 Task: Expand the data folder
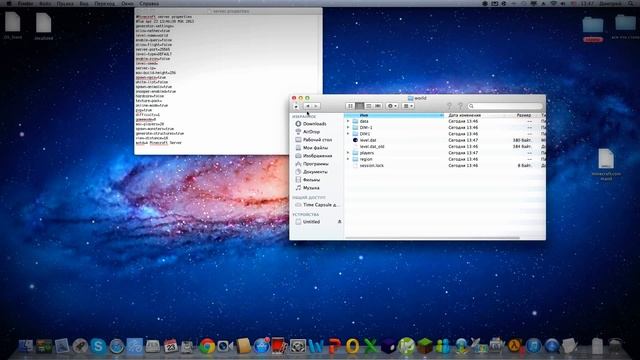pyautogui.click(x=348, y=121)
